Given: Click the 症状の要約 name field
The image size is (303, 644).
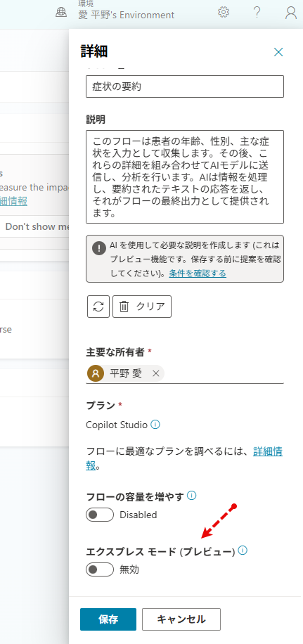Looking at the screenshot, I should pos(185,86).
